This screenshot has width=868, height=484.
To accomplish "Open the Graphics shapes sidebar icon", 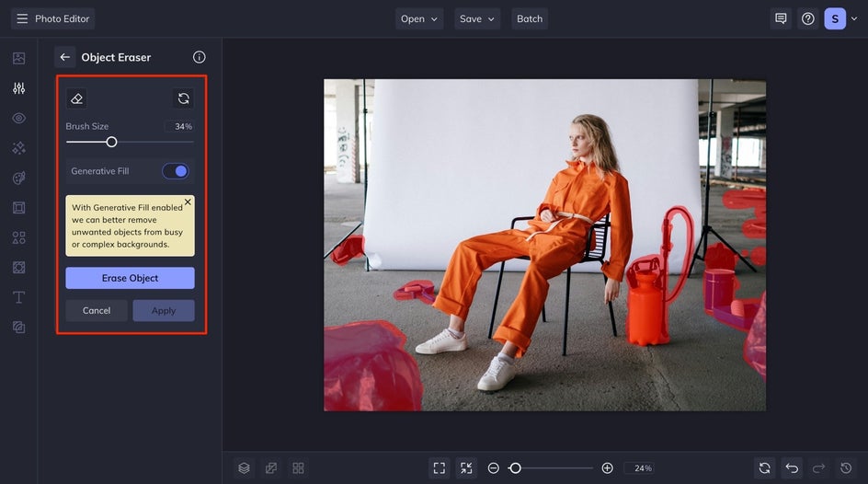I will pyautogui.click(x=18, y=237).
